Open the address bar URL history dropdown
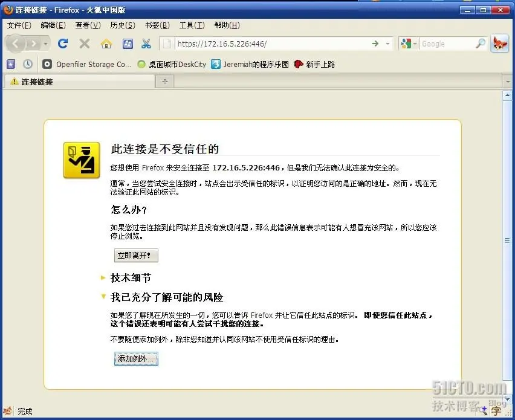515x420 pixels. [388, 44]
